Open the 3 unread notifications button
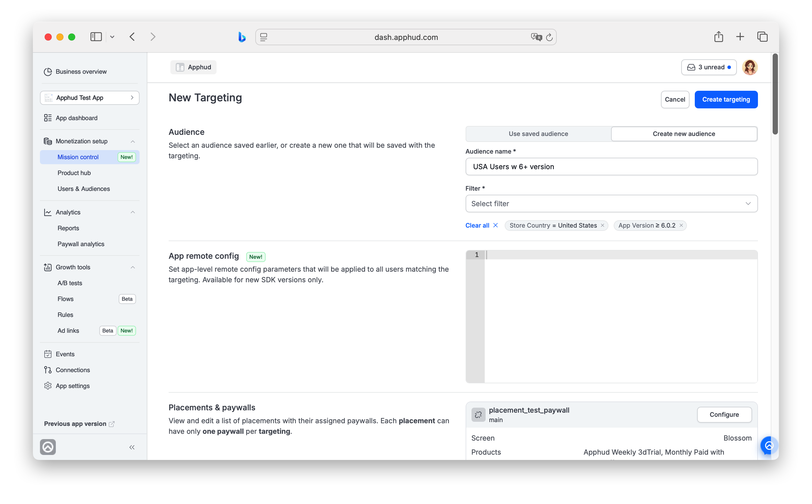Viewport: 812px width, 504px height. 709,67
